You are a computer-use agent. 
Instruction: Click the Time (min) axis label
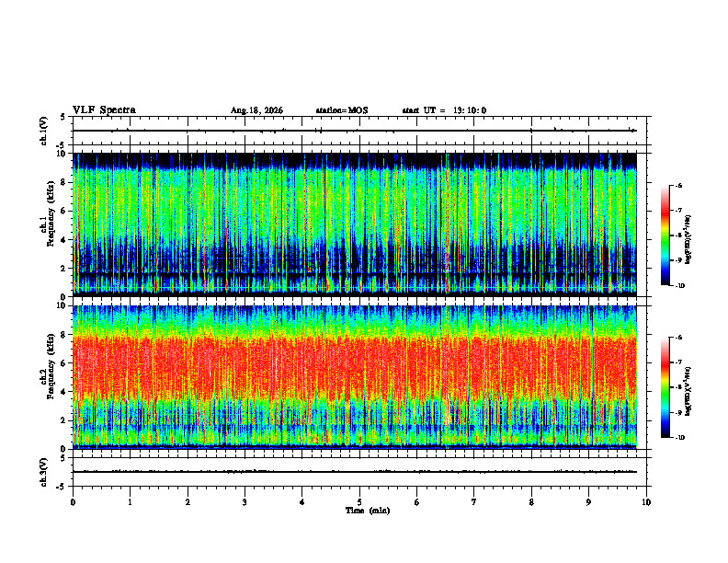(x=368, y=511)
